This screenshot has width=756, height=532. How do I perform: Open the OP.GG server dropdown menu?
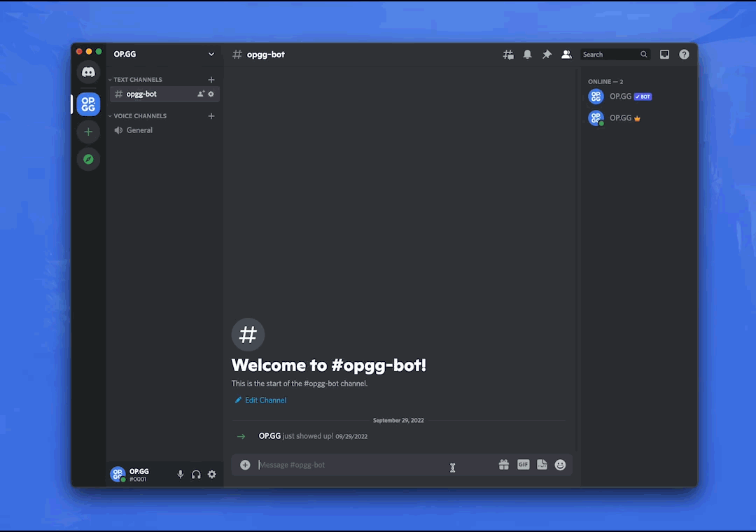click(211, 54)
